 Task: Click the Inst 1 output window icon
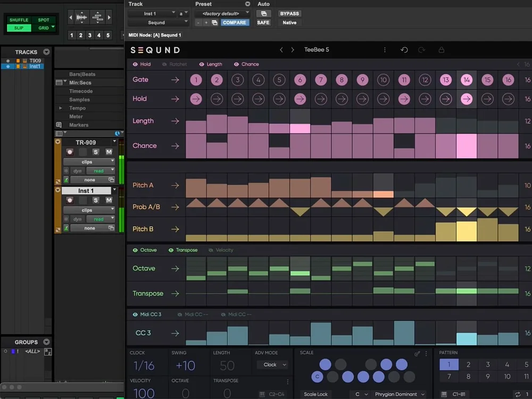click(x=111, y=228)
